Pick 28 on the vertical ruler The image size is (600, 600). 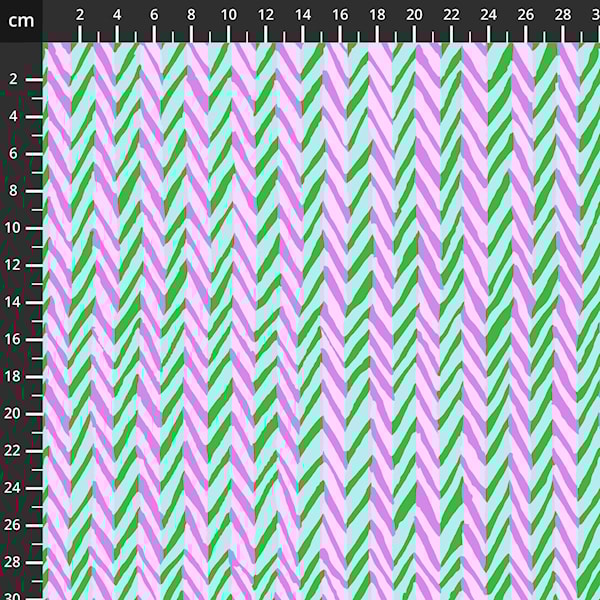(x=12, y=562)
